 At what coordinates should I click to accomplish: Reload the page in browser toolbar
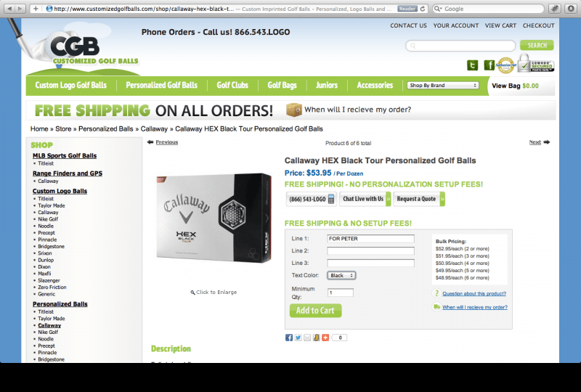tap(423, 9)
